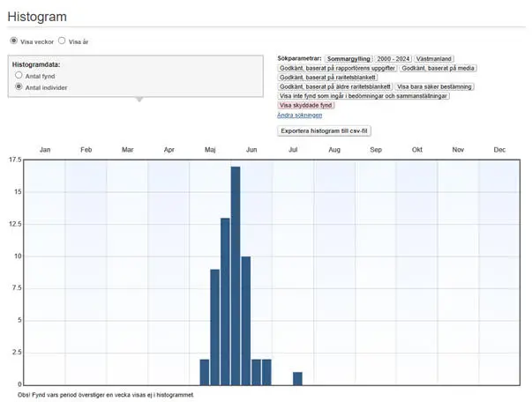Click the tallest histogram bar at 17
This screenshot has width=532, height=402.
point(236,275)
